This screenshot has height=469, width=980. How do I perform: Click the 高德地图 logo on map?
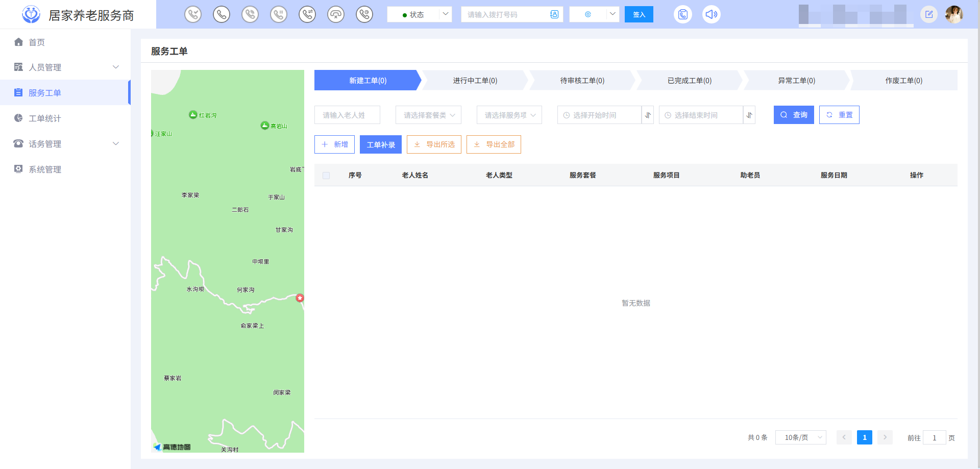(x=172, y=447)
